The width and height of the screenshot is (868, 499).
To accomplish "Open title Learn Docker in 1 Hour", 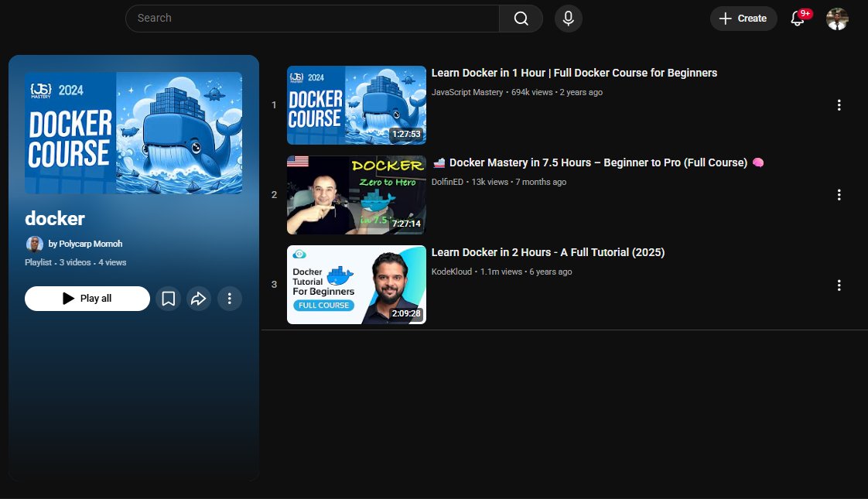I will pyautogui.click(x=574, y=73).
